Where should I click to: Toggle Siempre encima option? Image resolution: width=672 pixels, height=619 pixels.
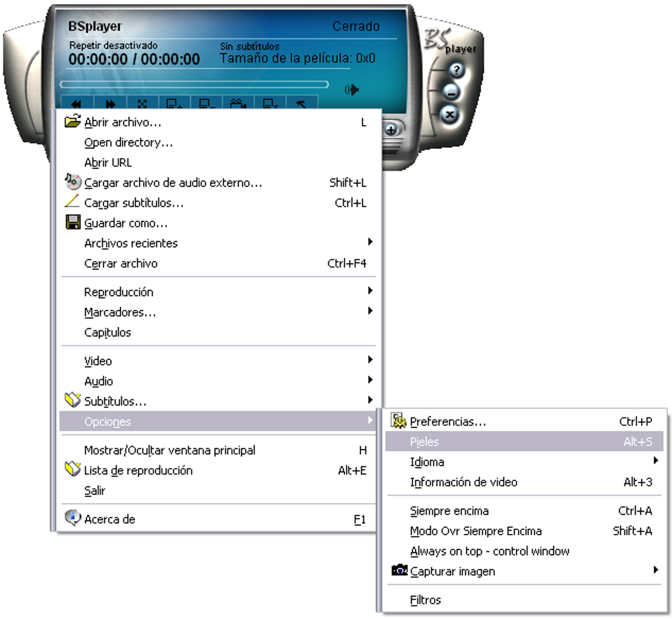coord(524,511)
